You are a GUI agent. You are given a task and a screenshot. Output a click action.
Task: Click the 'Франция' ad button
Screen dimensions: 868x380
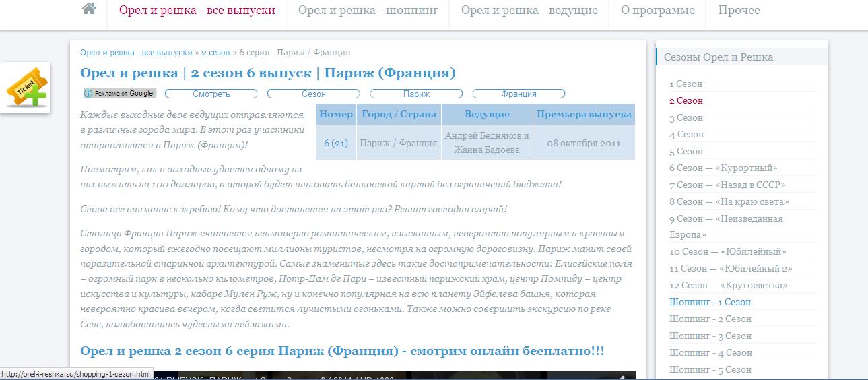(519, 94)
